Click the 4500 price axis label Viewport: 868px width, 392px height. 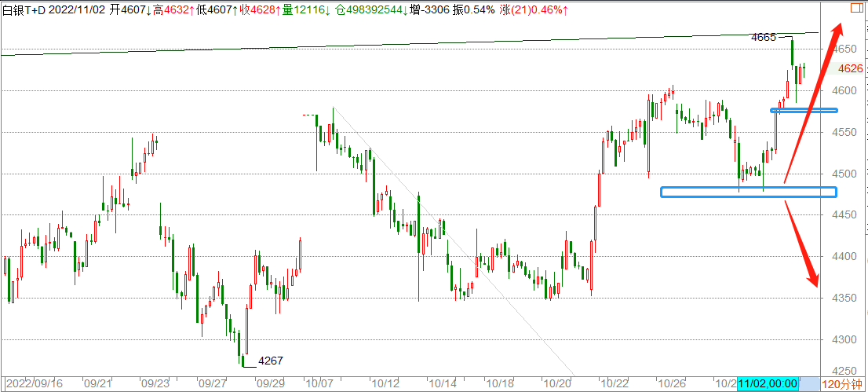click(x=844, y=174)
